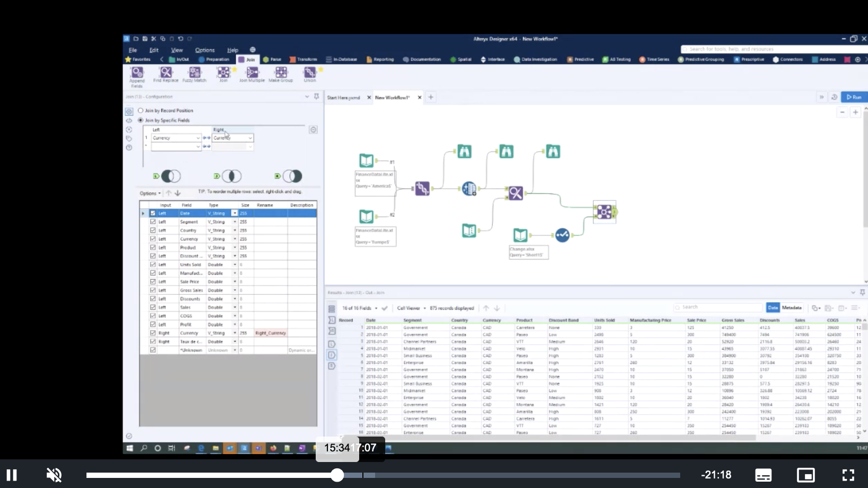Select the Union tool

310,75
